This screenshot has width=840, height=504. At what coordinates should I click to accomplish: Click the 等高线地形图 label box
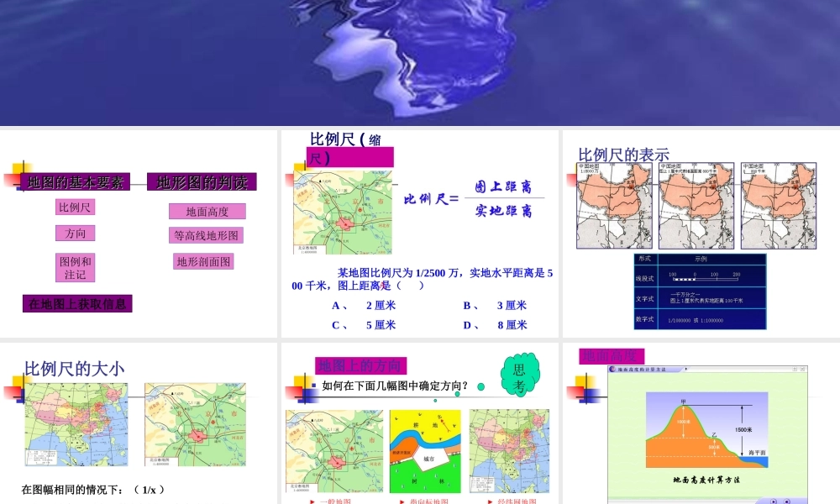(207, 235)
